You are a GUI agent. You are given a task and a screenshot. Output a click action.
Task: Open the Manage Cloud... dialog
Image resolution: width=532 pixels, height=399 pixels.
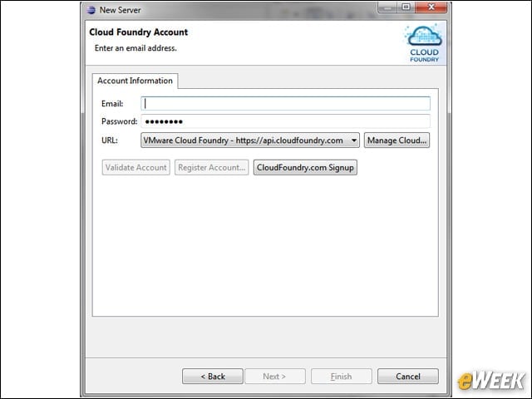click(397, 140)
